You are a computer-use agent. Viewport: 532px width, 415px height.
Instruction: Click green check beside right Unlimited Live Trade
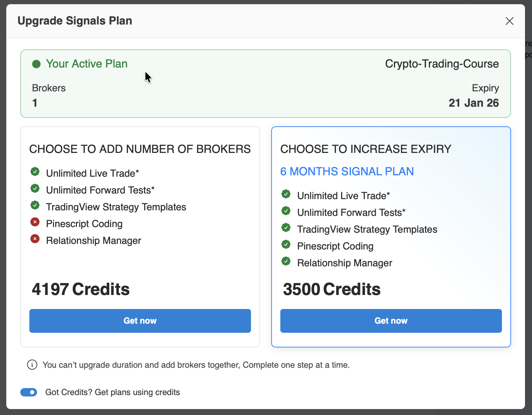point(286,194)
